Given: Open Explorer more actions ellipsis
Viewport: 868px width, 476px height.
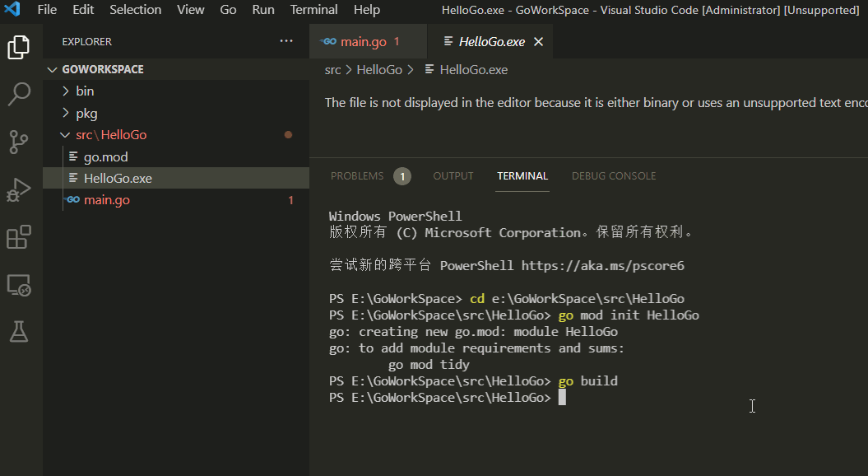Looking at the screenshot, I should (286, 41).
